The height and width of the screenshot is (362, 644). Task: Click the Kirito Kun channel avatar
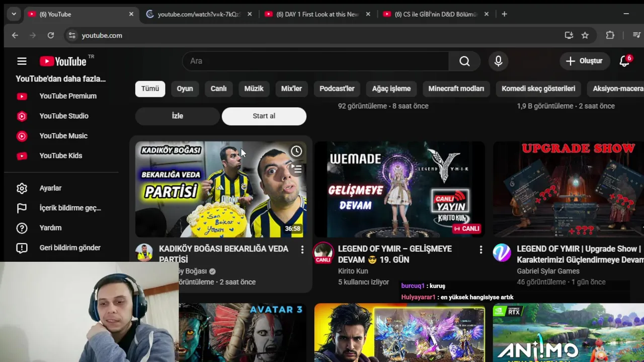coord(323,252)
